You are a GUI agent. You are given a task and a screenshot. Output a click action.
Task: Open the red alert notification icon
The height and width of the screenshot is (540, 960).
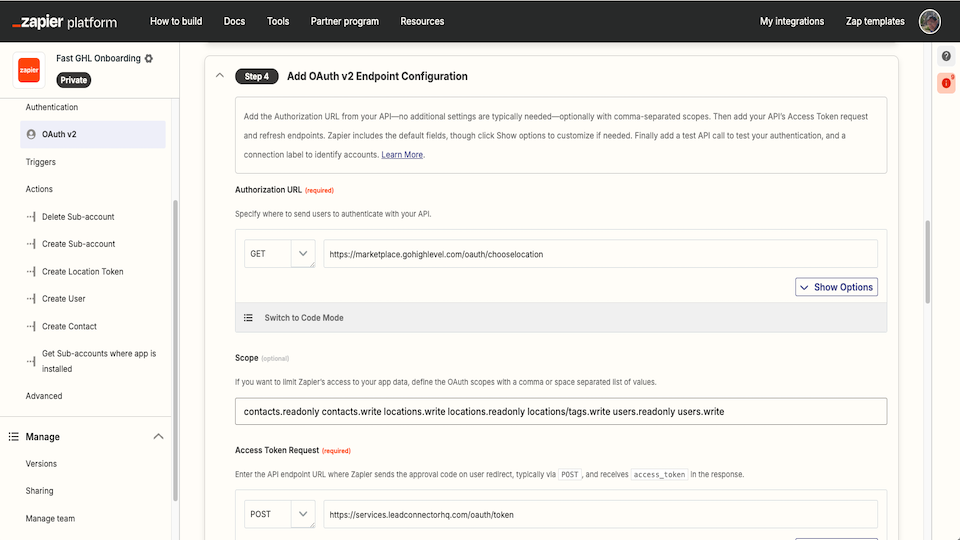coord(946,83)
